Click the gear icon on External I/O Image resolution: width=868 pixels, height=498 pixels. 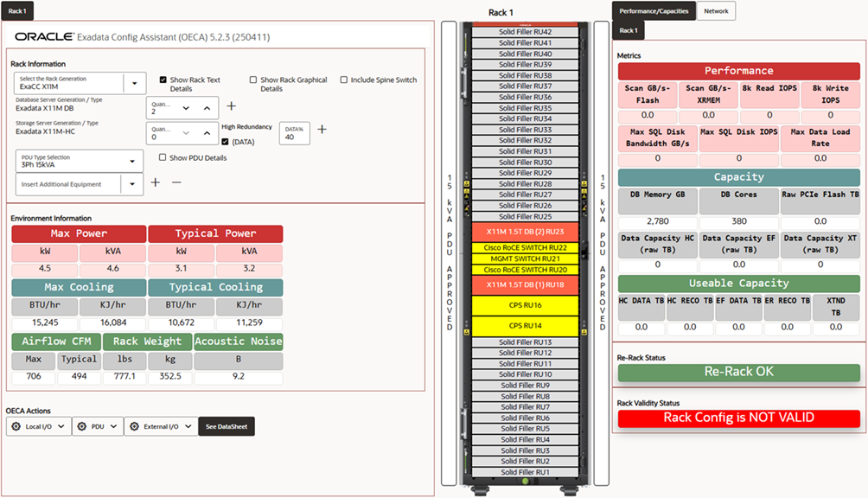(x=135, y=426)
